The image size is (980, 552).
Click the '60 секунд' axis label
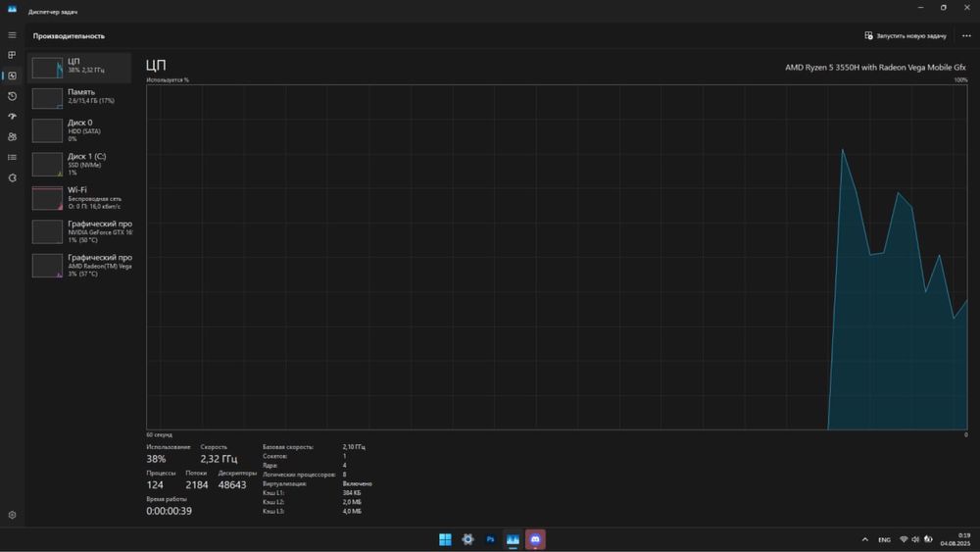point(160,434)
